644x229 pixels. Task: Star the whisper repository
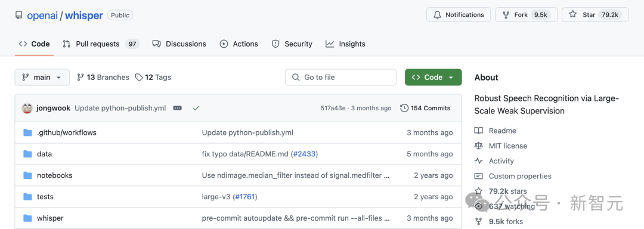coord(595,15)
